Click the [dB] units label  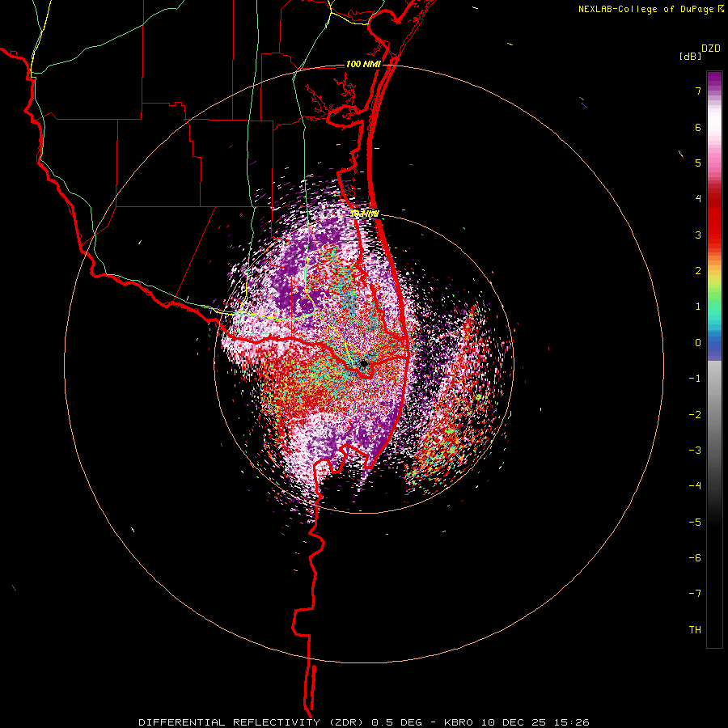coord(691,56)
